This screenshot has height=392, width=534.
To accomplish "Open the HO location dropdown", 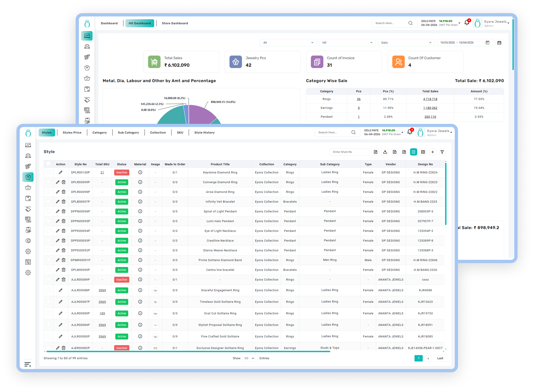I will click(x=347, y=42).
